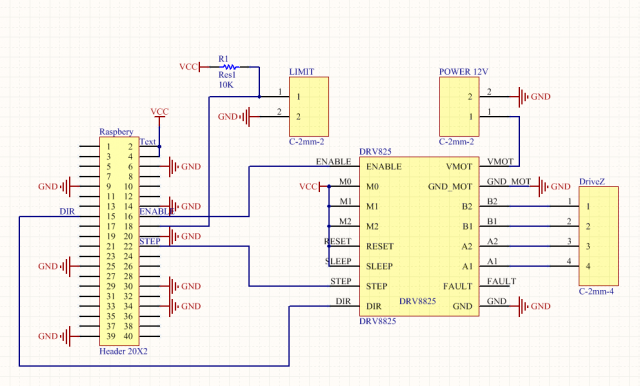Click the 'Header 20X2' comment text
The image size is (640, 386).
click(x=123, y=351)
